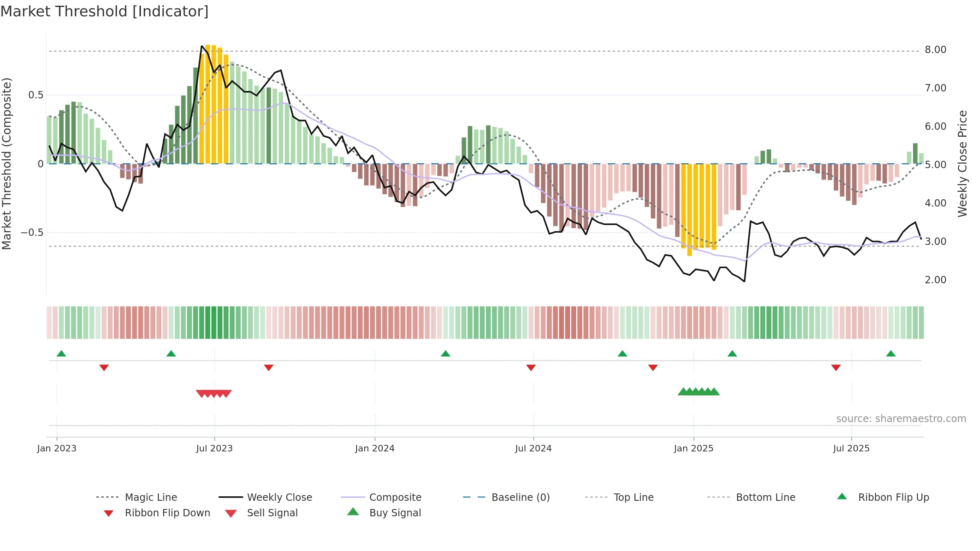
Task: Toggle the Bottom Line legend entry
Action: click(751, 497)
